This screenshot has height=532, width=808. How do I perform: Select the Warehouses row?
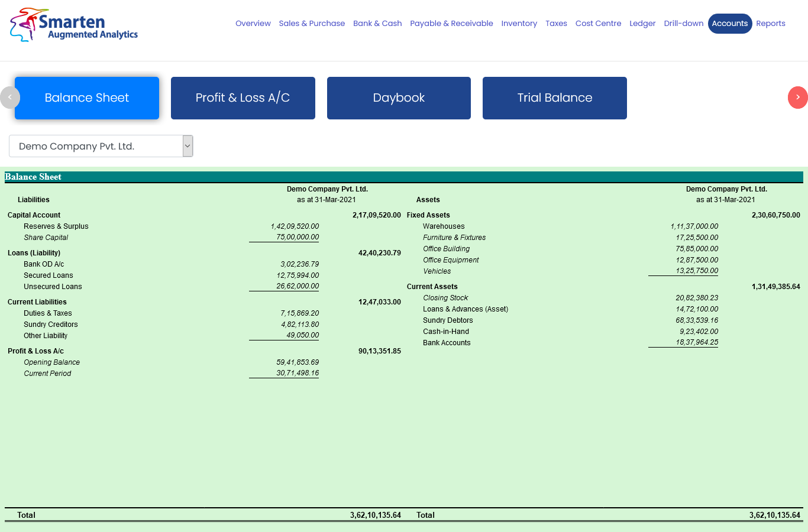(x=444, y=226)
